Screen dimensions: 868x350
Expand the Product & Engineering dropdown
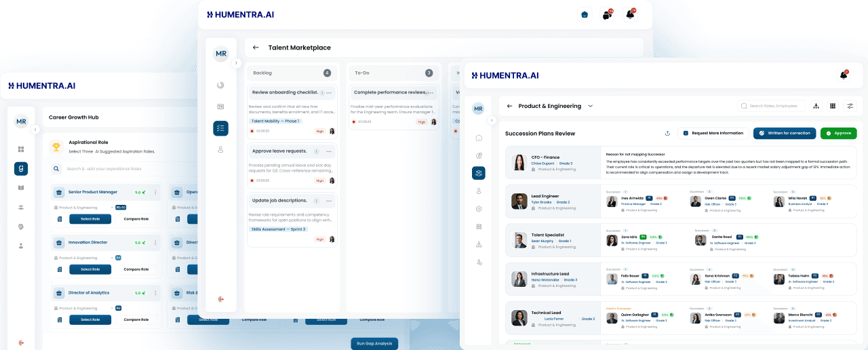click(590, 106)
